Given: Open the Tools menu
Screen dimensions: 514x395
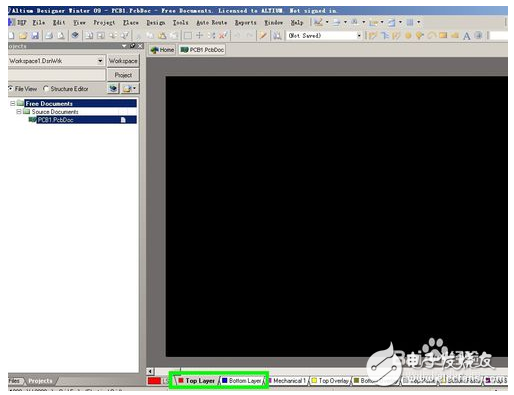Looking at the screenshot, I should [180, 23].
